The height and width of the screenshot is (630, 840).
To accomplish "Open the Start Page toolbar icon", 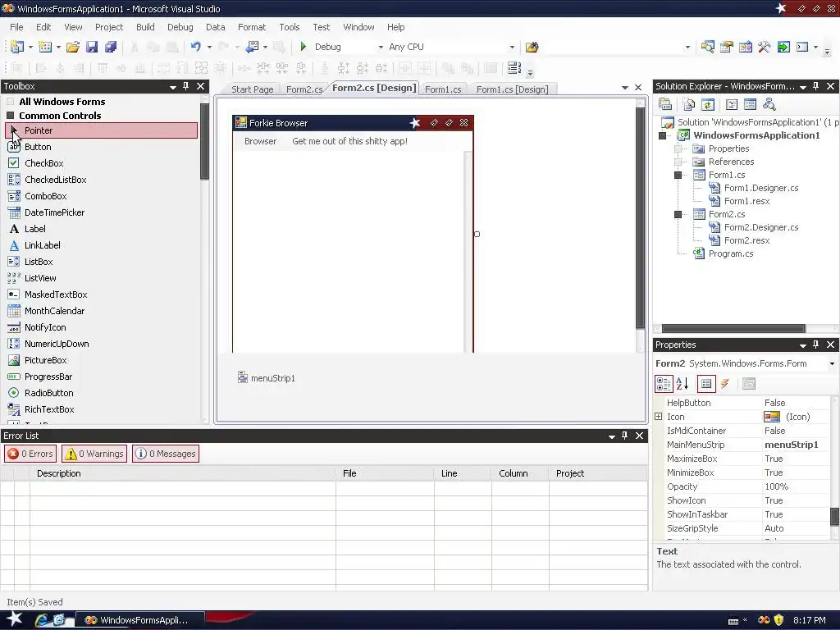I will coord(783,47).
